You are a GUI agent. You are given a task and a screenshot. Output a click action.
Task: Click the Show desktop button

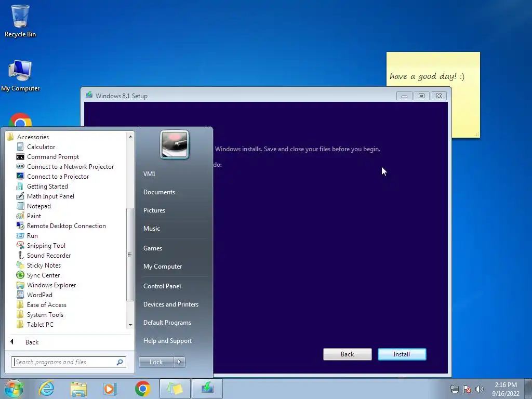(x=528, y=389)
